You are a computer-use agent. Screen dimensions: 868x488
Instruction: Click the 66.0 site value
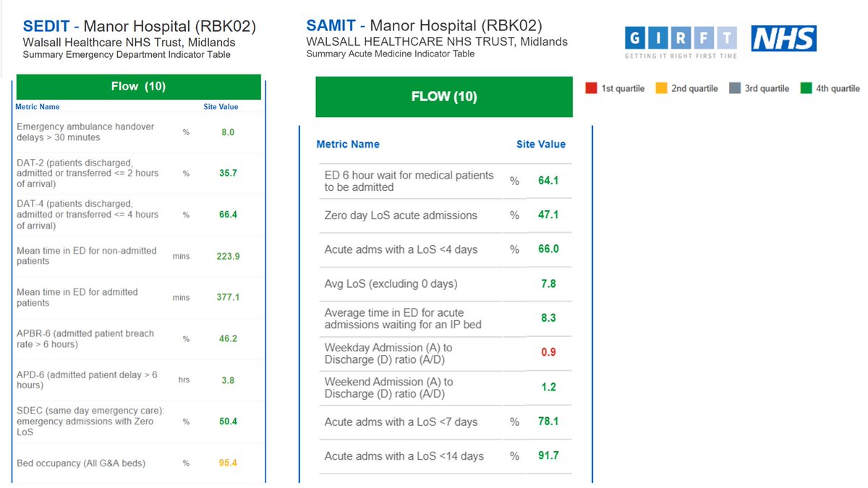[x=548, y=249]
